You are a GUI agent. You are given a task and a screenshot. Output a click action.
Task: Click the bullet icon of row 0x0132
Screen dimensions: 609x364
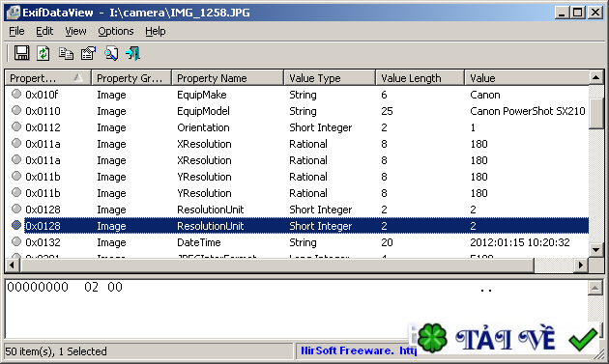click(x=15, y=241)
